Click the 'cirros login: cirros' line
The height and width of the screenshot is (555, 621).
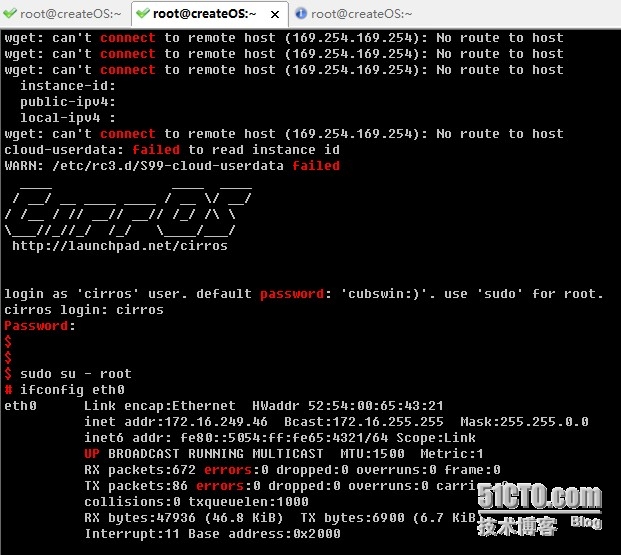tap(84, 310)
